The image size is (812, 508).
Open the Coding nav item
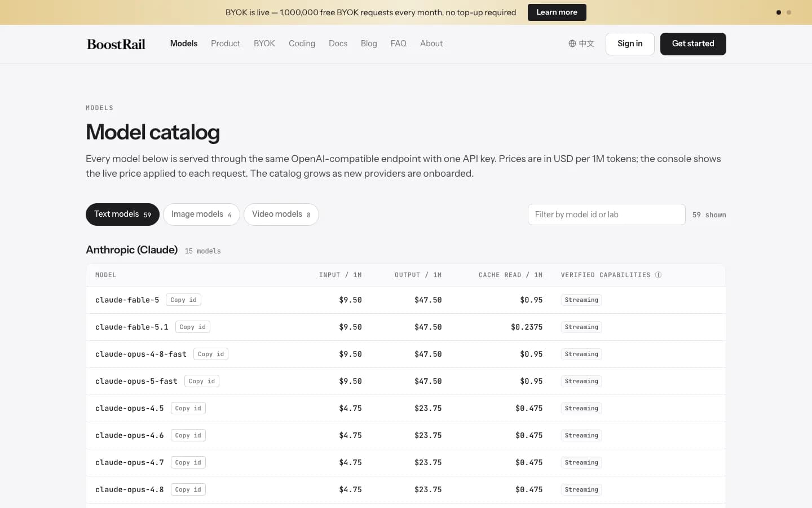(302, 43)
